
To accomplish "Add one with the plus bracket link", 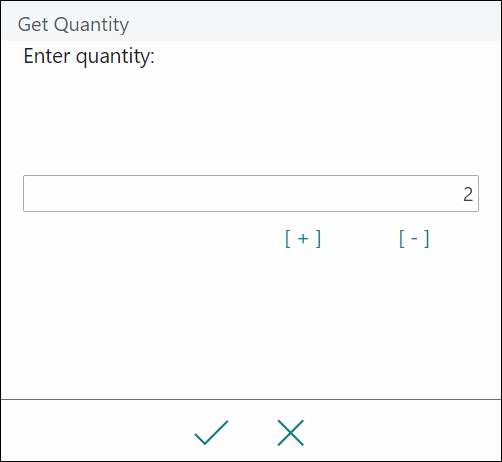I will click(303, 239).
